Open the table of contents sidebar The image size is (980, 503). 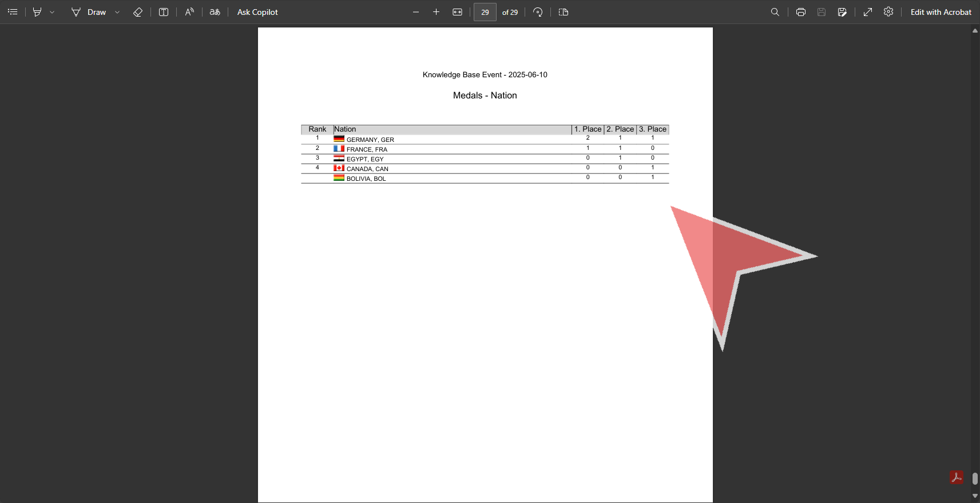pyautogui.click(x=13, y=12)
